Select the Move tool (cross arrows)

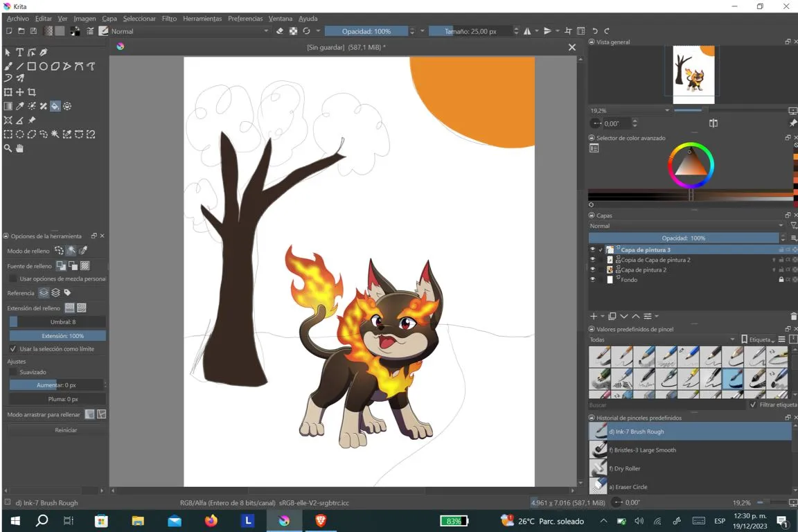coord(20,92)
